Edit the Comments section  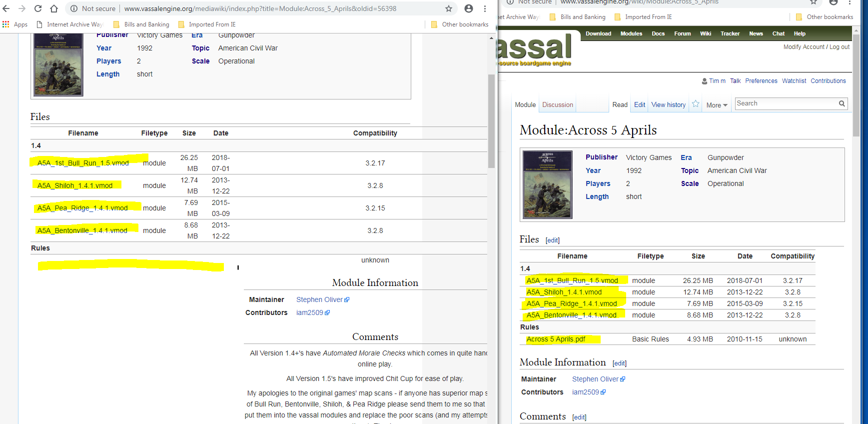(x=579, y=417)
